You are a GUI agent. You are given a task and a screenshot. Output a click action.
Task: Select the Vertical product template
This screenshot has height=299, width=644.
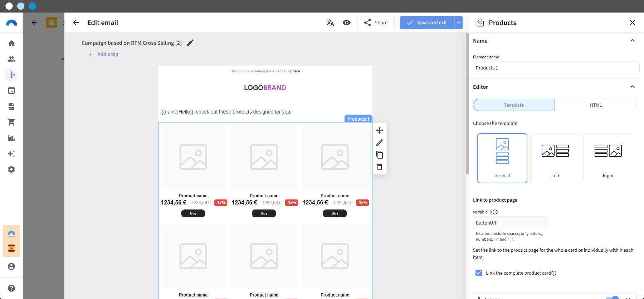pyautogui.click(x=502, y=158)
